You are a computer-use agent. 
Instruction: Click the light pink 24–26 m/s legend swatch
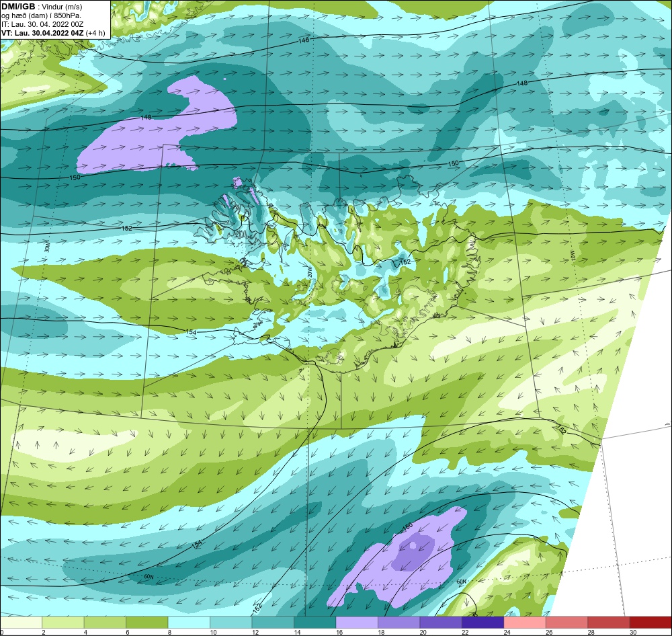525,623
